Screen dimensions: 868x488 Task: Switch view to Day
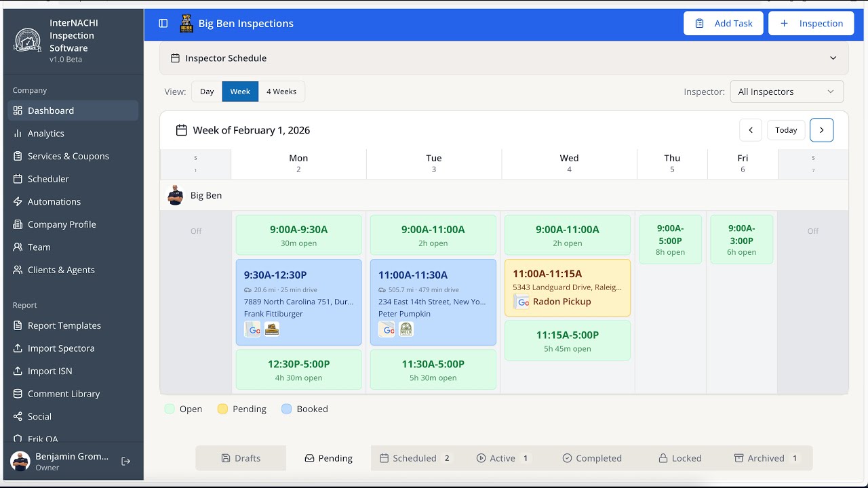tap(207, 91)
